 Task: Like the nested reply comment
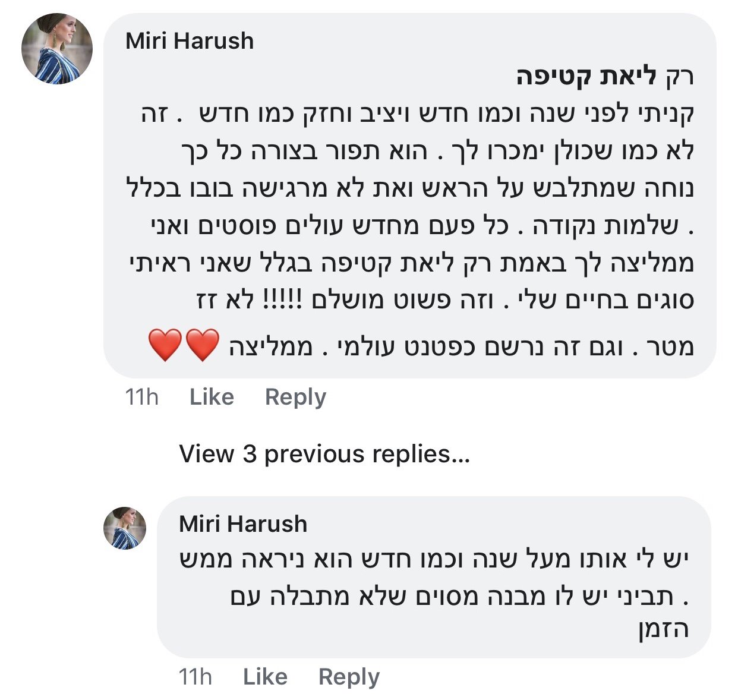(265, 677)
